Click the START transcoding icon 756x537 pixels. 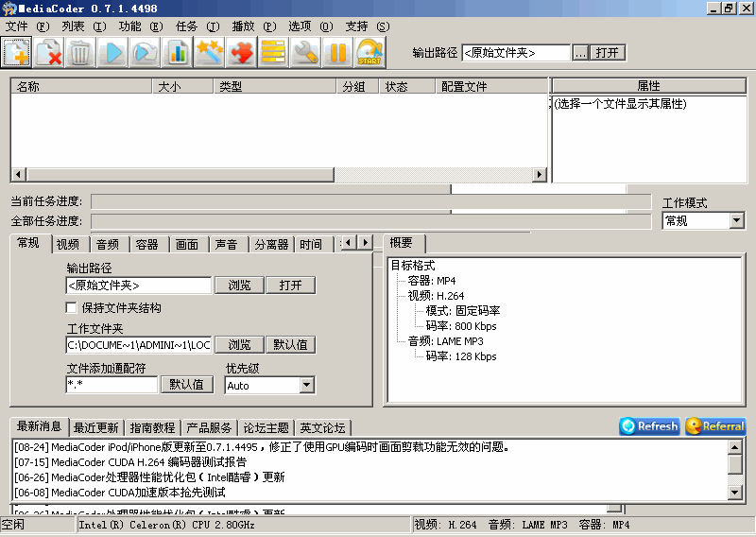(369, 52)
